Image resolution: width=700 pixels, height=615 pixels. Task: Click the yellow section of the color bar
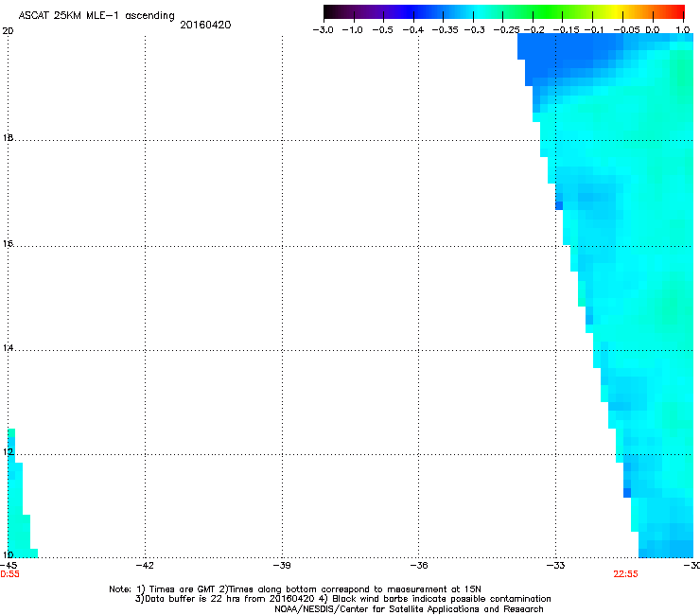[616, 12]
